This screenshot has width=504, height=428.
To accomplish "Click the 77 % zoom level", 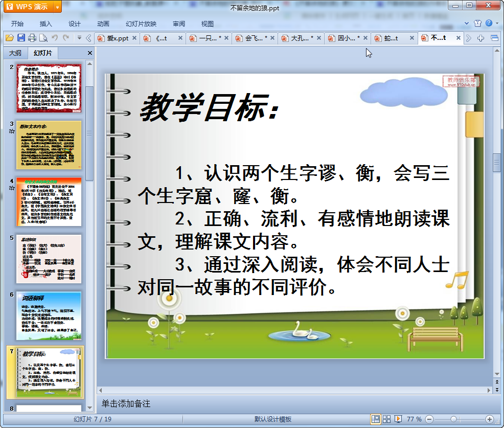I will pyautogui.click(x=414, y=419).
